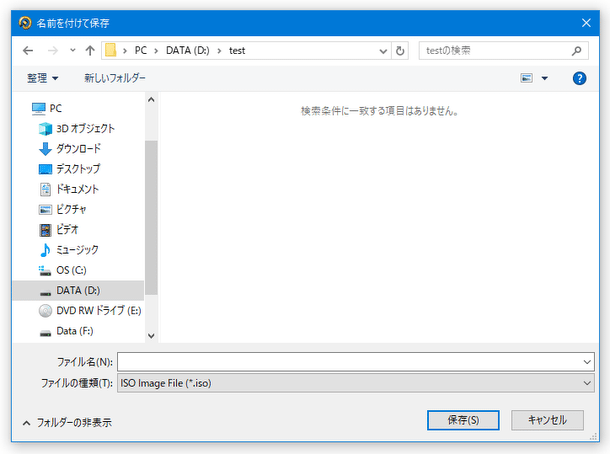Expand the ファイル名 filename dropdown arrow
Screen dimensions: 610x454
tap(587, 361)
